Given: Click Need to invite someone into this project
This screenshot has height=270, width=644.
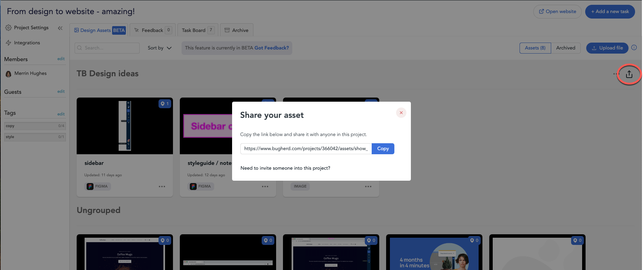Looking at the screenshot, I should pos(285,168).
